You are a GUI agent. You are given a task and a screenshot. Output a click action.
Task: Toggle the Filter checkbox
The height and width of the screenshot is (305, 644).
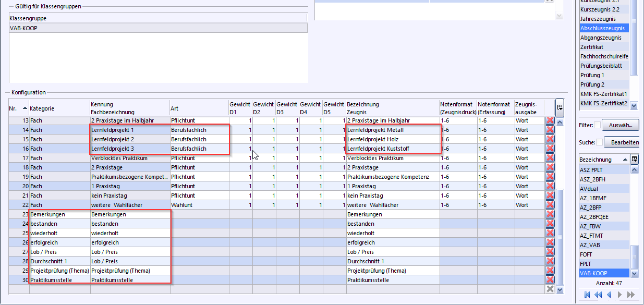pyautogui.click(x=598, y=125)
